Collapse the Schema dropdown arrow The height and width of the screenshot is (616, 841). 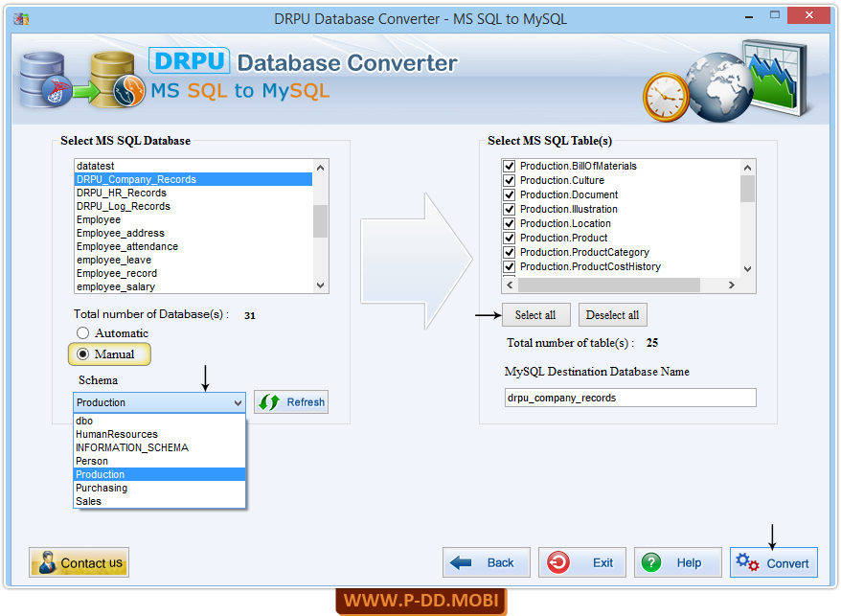(x=238, y=402)
